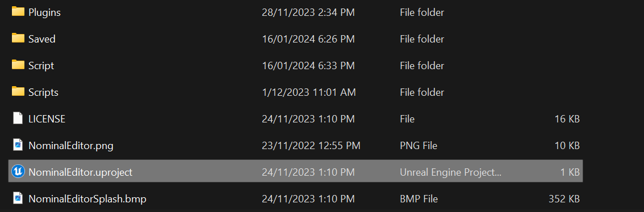
Task: Select the Scripts folder label
Action: click(x=43, y=92)
